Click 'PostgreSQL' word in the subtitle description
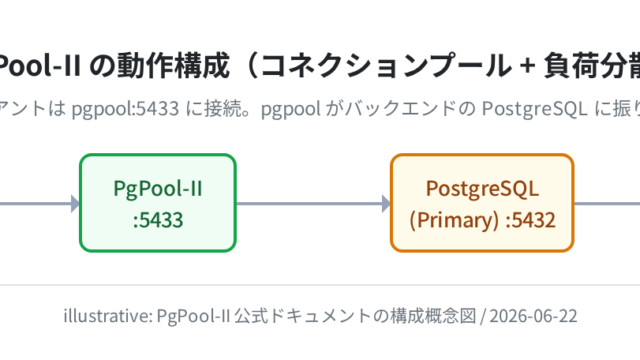 click(x=535, y=109)
